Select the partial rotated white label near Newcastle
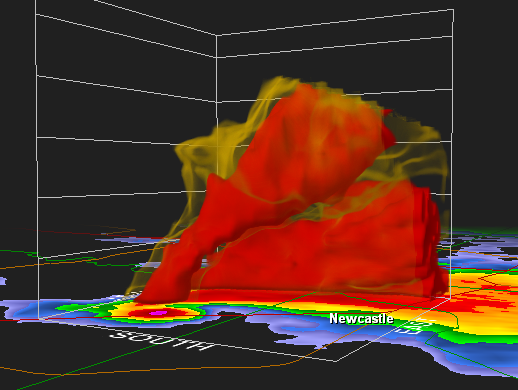This screenshot has width=518, height=390. 414,327
